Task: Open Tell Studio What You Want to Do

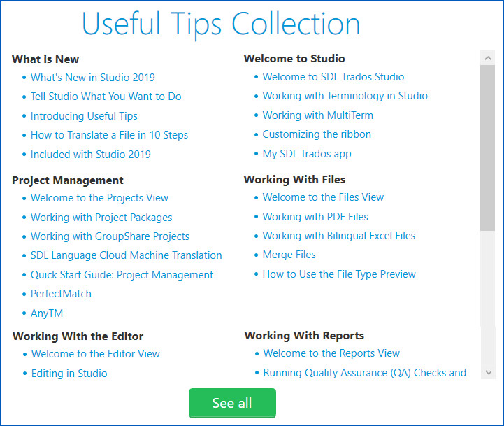Action: pyautogui.click(x=106, y=97)
